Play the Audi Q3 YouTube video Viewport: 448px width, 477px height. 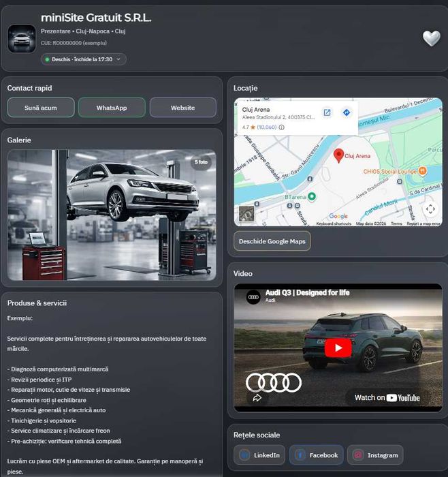click(x=338, y=348)
